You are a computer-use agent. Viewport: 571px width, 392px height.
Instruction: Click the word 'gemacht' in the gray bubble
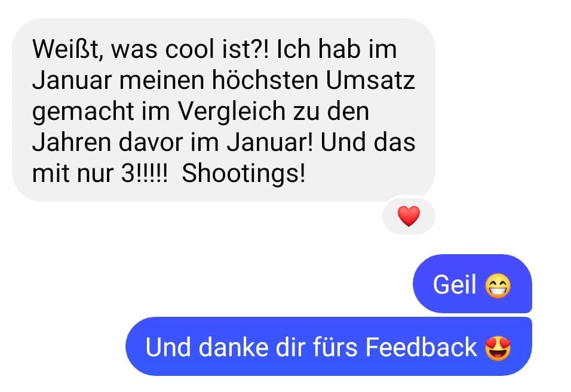coord(83,112)
